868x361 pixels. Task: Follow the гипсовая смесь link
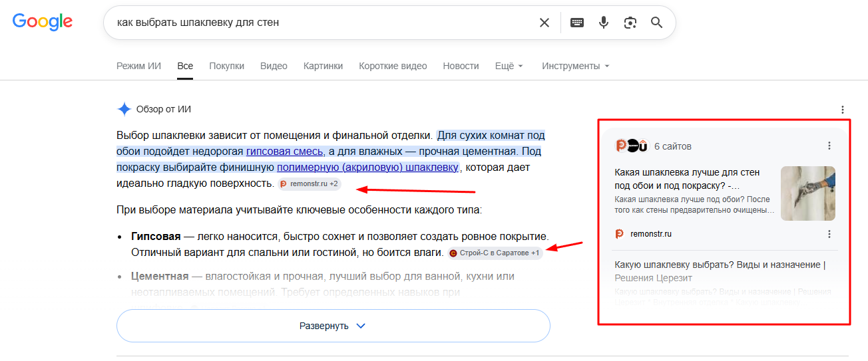pyautogui.click(x=285, y=152)
